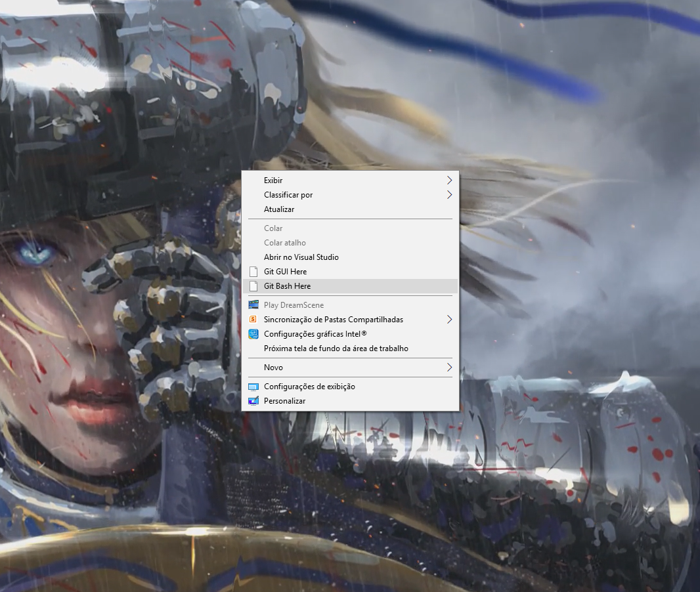Screen dimensions: 700x592
Task: Choose Próxima tela de fundo da área de trabalho
Action: coord(351,349)
